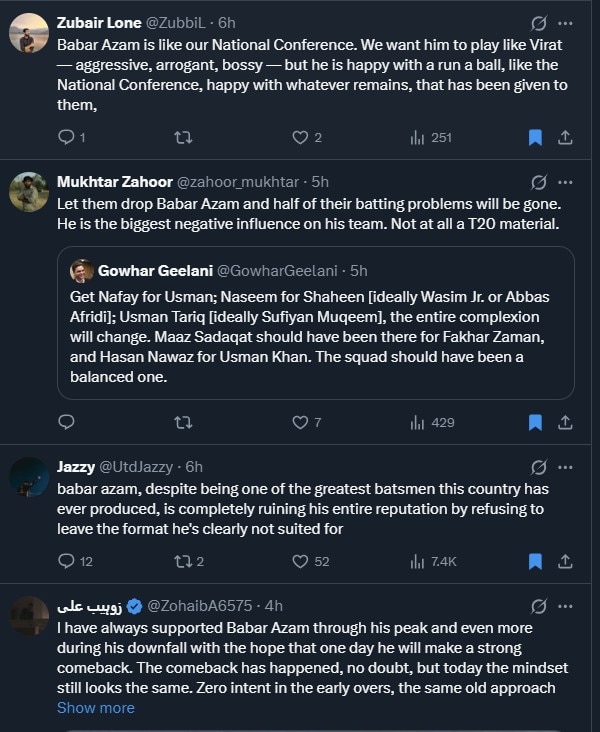Open @ZohaibA6575 profile handle
Image resolution: width=600 pixels, height=732 pixels.
pos(201,606)
